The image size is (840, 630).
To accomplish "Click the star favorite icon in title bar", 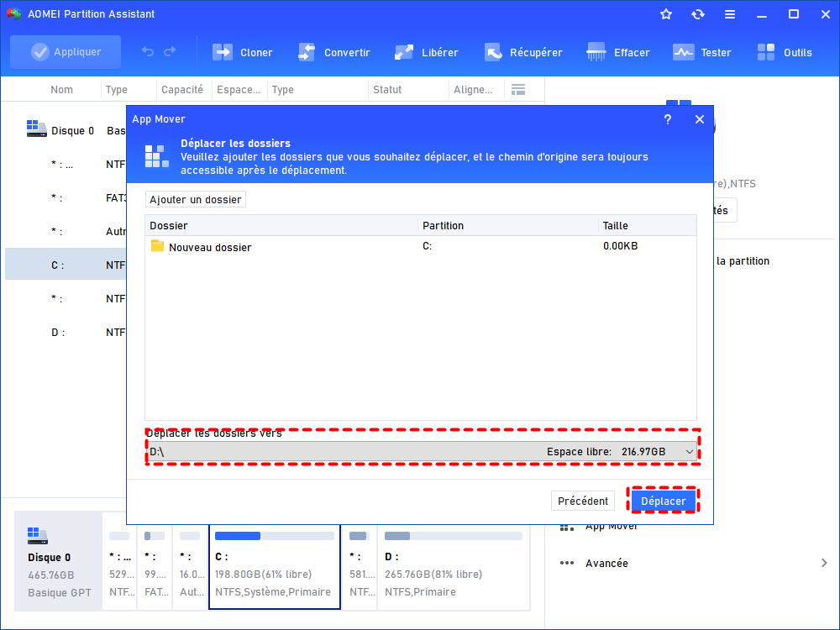I will coord(665,13).
